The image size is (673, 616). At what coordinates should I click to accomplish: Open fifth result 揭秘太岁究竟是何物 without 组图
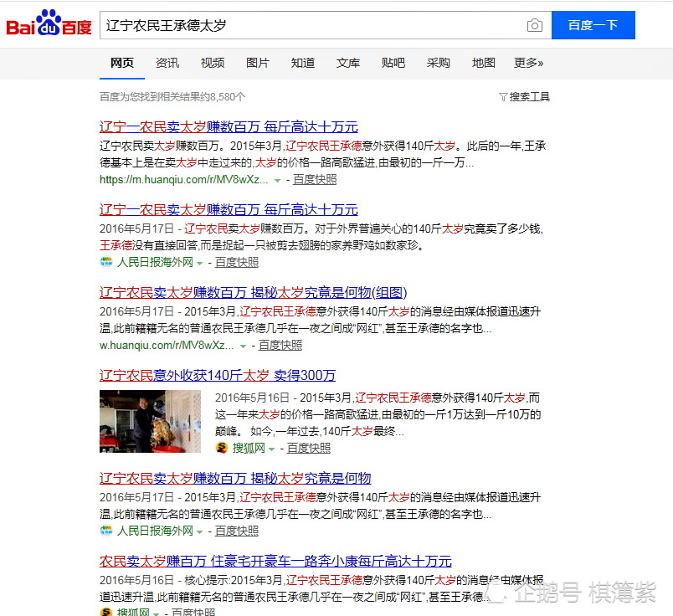(235, 478)
